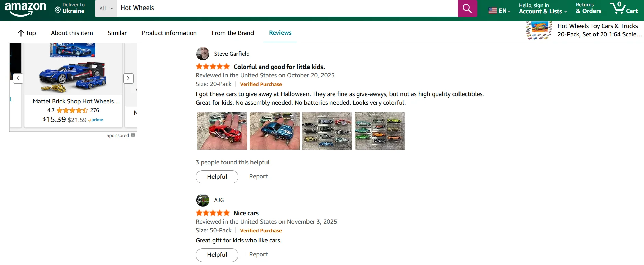Click the magnifying glass search button
644x265 pixels.
point(467,8)
